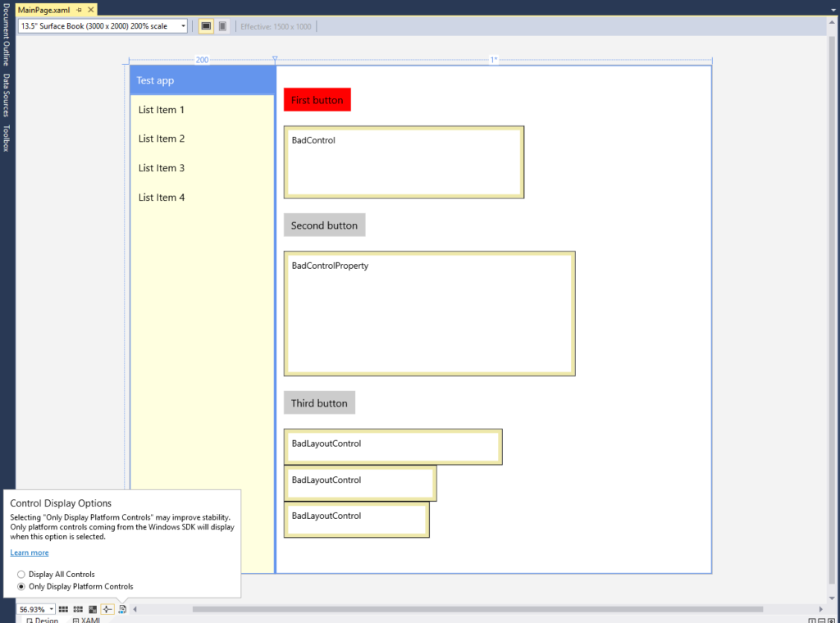The image size is (840, 623).
Task: Click the disable project code icon
Action: (x=121, y=609)
